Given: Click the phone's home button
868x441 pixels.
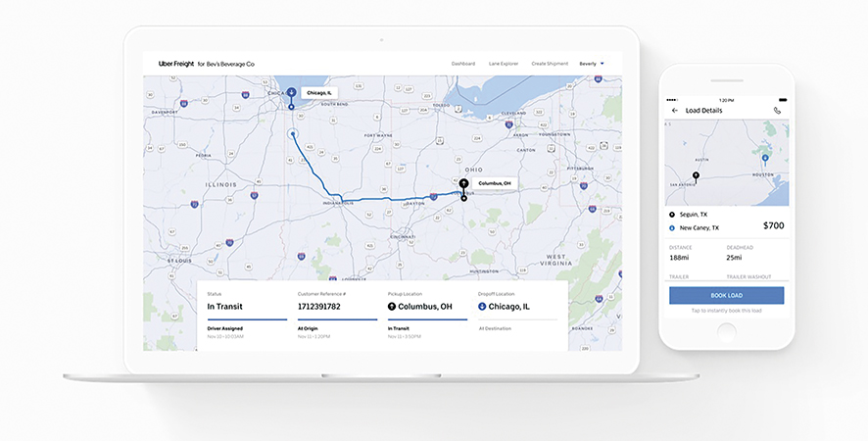Looking at the screenshot, I should click(x=726, y=332).
